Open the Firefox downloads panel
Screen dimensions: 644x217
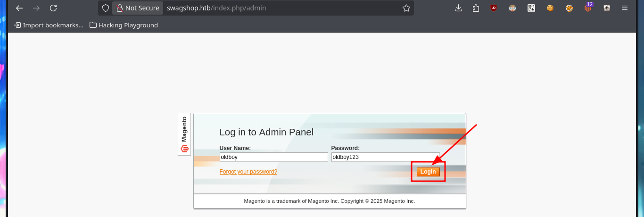coord(458,8)
